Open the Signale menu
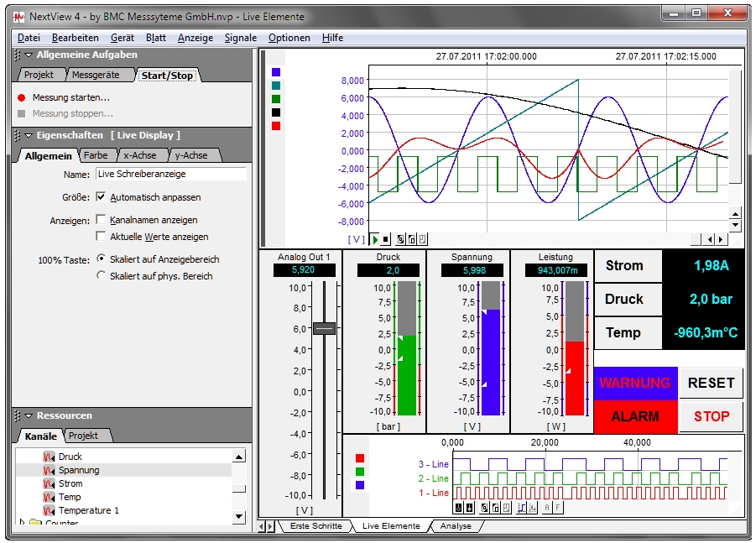Viewport: 756px width, 543px height. (241, 38)
